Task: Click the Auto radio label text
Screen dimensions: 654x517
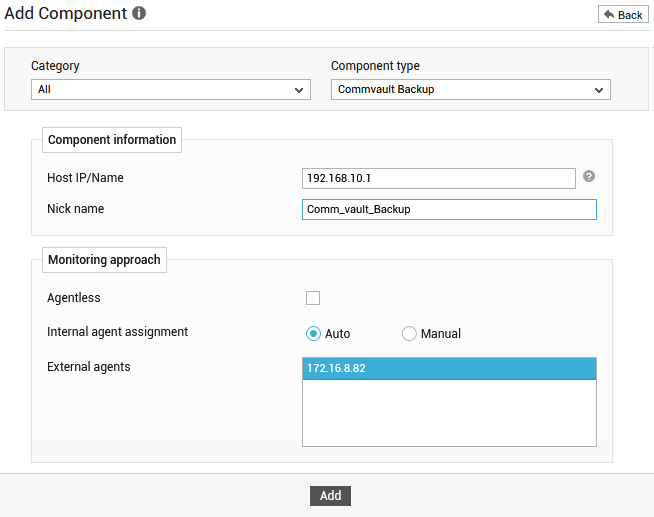Action: (x=337, y=334)
